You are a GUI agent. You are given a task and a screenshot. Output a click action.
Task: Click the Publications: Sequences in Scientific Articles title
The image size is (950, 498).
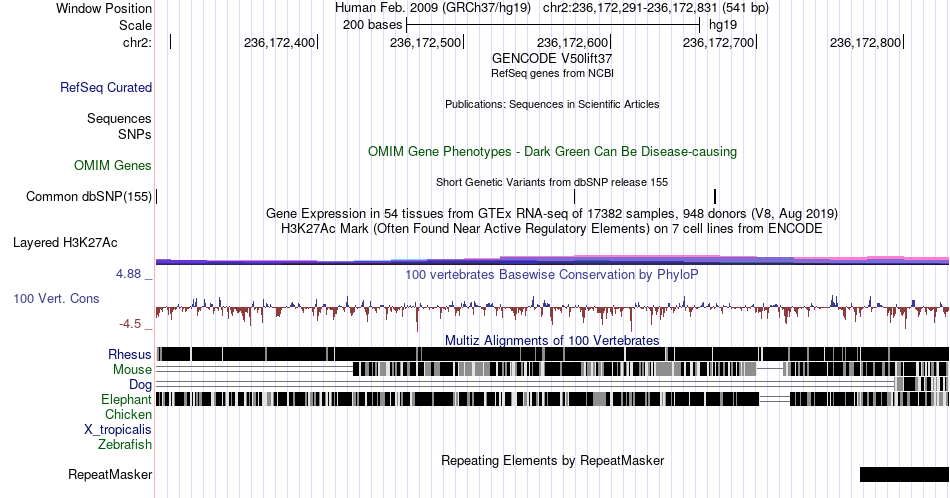point(552,104)
